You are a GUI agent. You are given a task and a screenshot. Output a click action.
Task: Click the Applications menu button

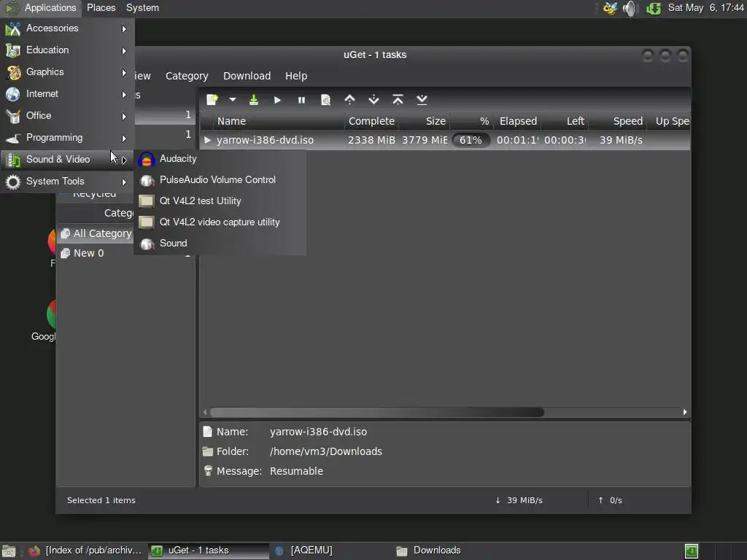pos(41,7)
